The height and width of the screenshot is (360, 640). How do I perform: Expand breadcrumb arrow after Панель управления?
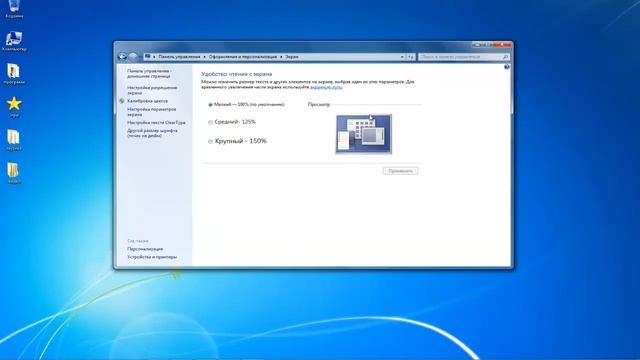[x=204, y=57]
